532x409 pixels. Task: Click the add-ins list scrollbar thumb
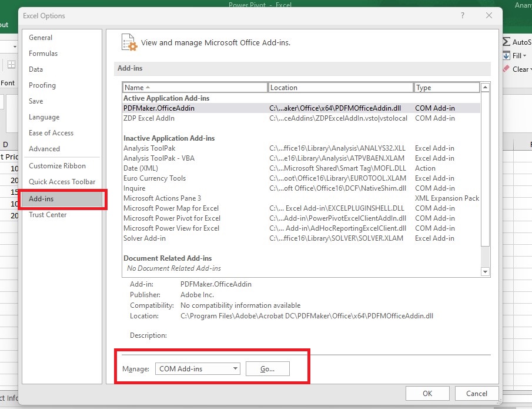485,169
